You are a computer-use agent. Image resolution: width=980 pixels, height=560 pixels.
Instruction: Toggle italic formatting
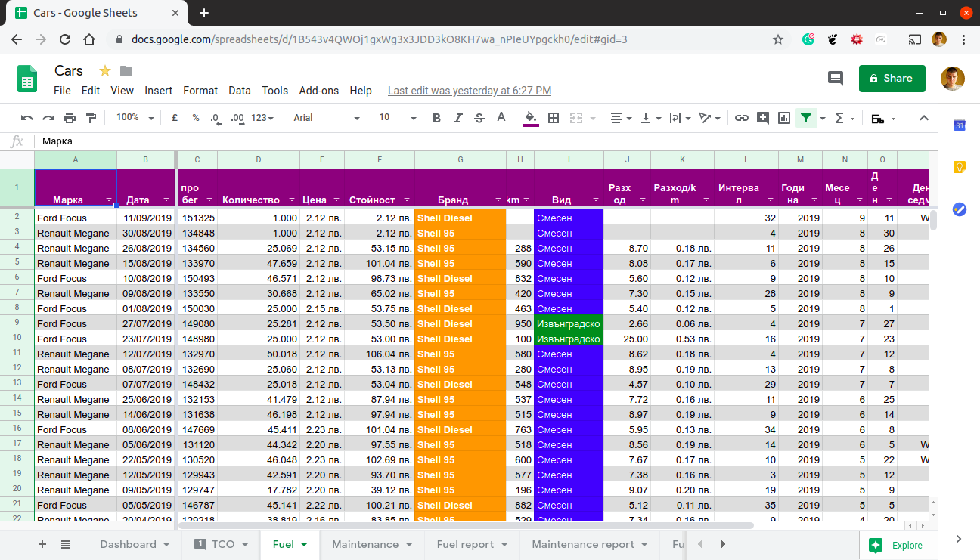pyautogui.click(x=457, y=118)
